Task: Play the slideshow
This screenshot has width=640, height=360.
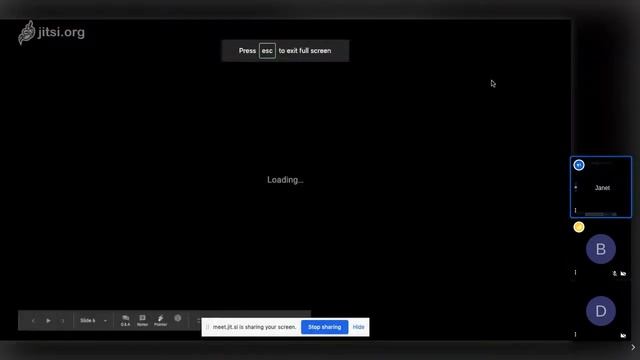Action: (48, 321)
